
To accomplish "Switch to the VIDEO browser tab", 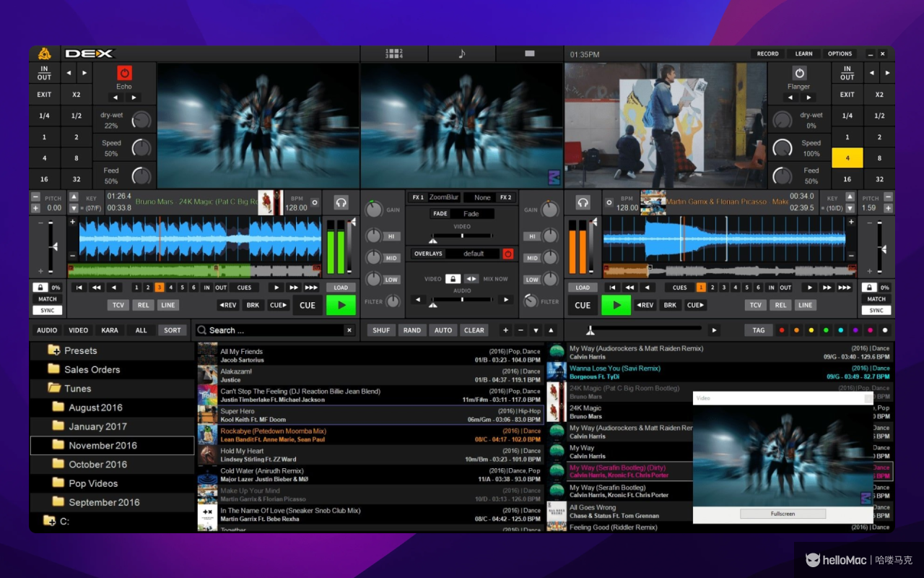I will [x=79, y=330].
